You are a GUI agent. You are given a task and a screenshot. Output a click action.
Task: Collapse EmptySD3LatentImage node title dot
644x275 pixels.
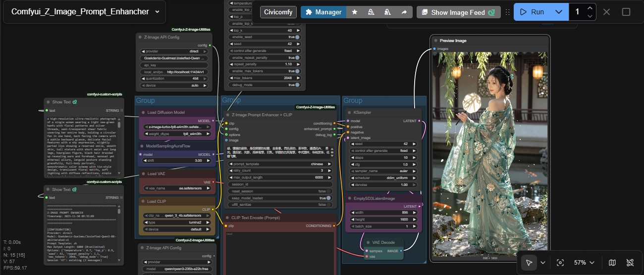point(349,198)
